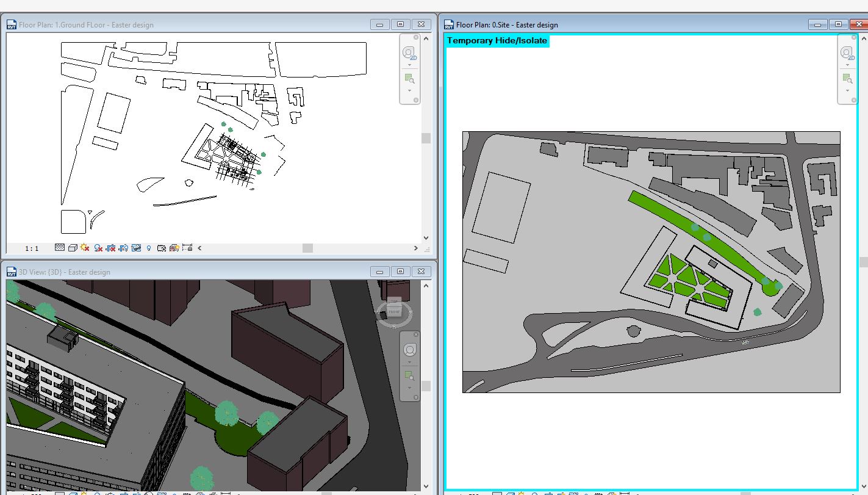Click right arrow of Ground Floor horizontal scrollbar
Viewport: 868px width, 495px height.
pos(416,248)
